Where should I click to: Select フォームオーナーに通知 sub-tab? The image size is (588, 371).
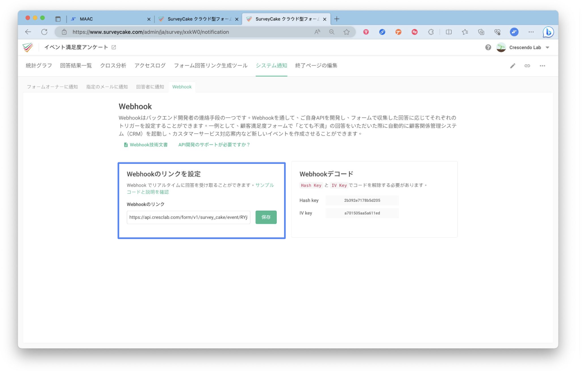(52, 87)
